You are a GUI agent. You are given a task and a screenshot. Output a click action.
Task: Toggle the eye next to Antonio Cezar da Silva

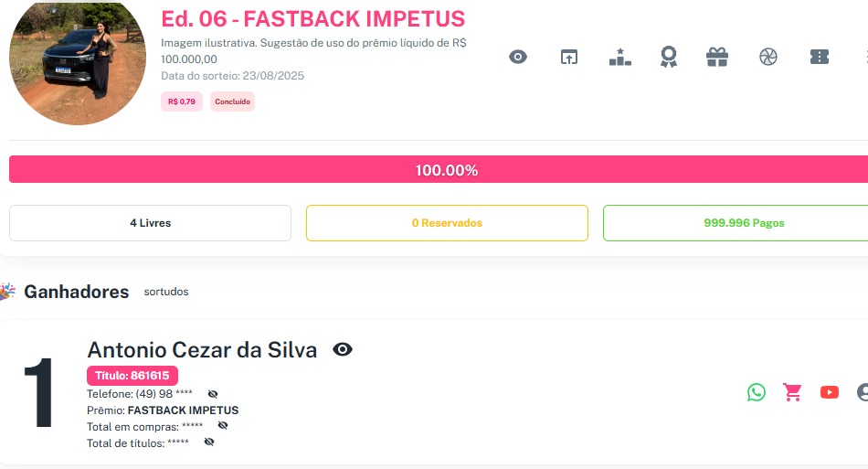coord(343,349)
